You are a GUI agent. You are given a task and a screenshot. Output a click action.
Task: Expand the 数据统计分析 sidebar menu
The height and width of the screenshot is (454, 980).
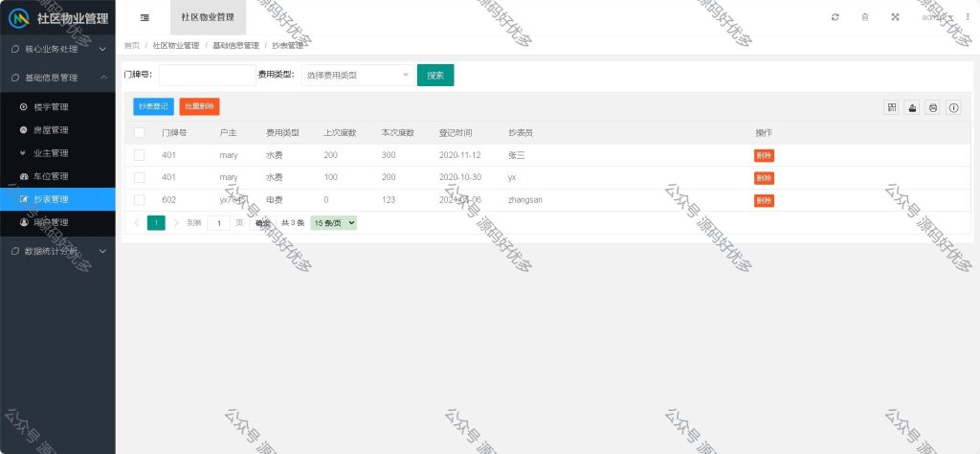pos(57,251)
